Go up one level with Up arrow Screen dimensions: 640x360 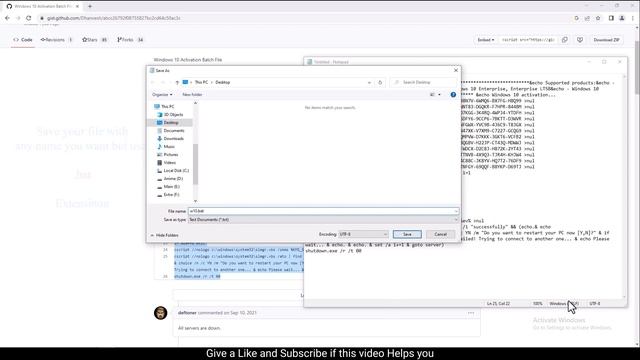click(x=177, y=82)
